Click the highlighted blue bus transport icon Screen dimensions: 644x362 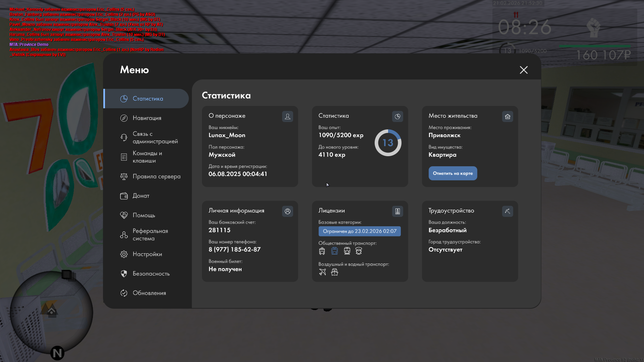(x=334, y=251)
